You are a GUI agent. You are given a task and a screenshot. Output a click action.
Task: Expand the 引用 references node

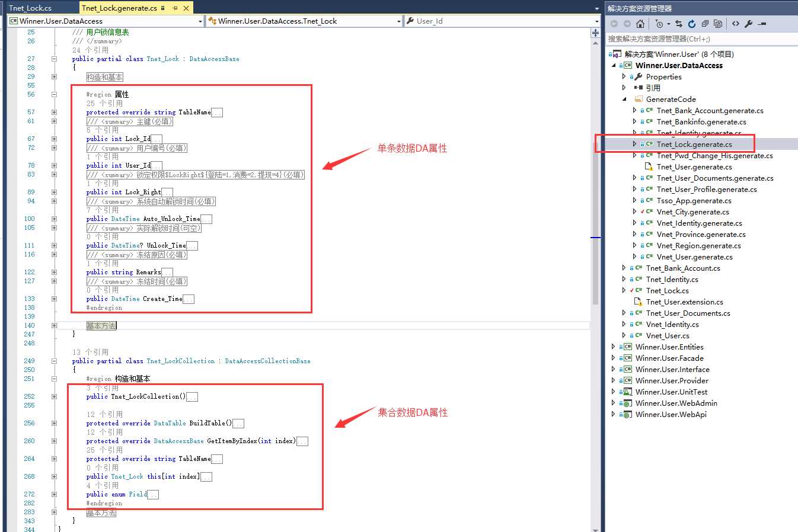coord(624,88)
